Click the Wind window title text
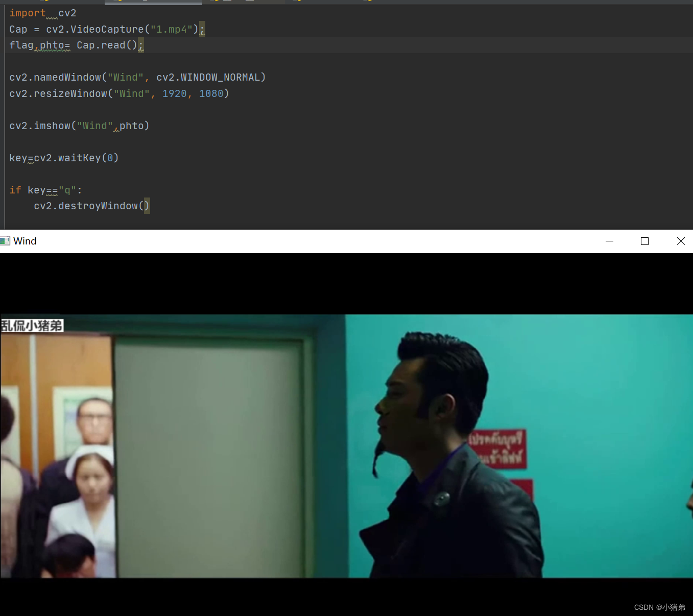Screen dimensions: 693x616 click(25, 241)
